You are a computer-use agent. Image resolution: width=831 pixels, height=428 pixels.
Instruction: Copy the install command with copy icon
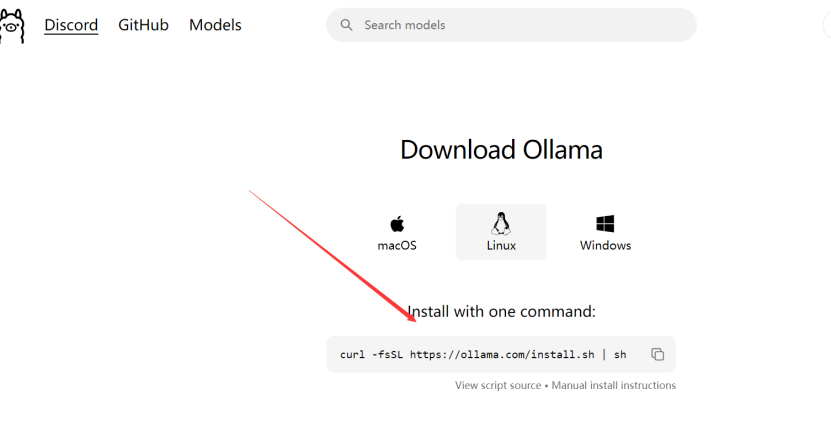point(657,354)
